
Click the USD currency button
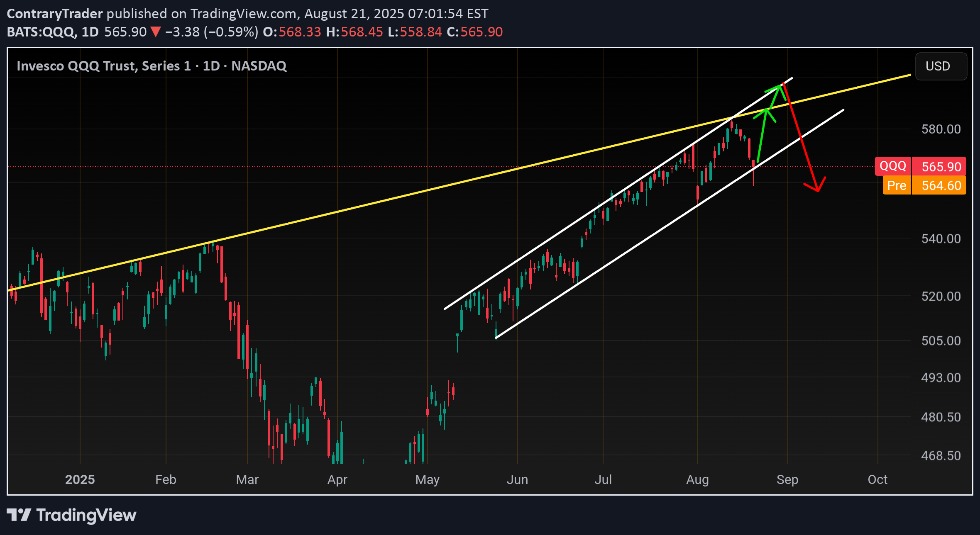[941, 66]
